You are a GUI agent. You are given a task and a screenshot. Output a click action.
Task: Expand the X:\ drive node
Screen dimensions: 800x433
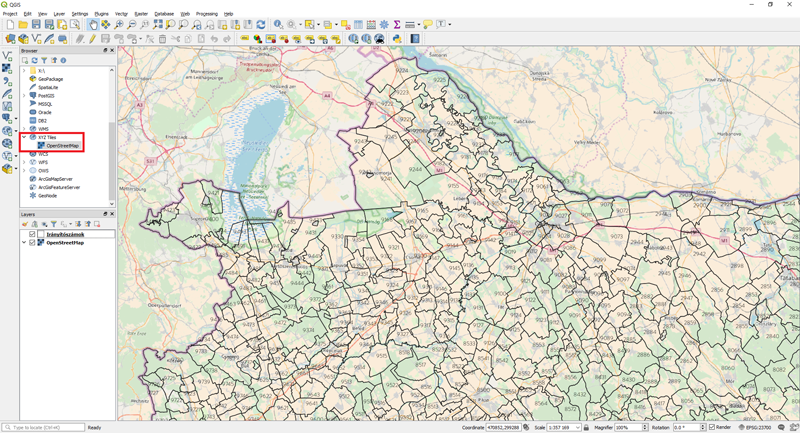click(x=24, y=71)
